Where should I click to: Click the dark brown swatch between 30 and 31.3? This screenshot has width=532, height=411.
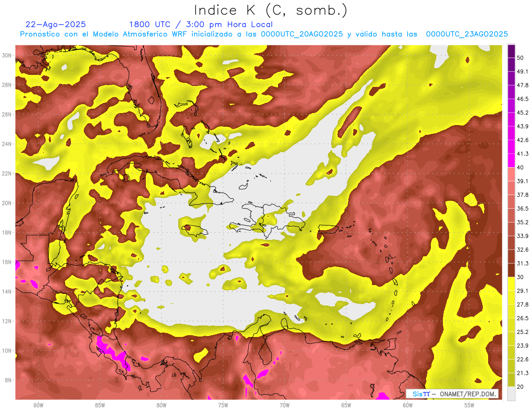tap(511, 270)
